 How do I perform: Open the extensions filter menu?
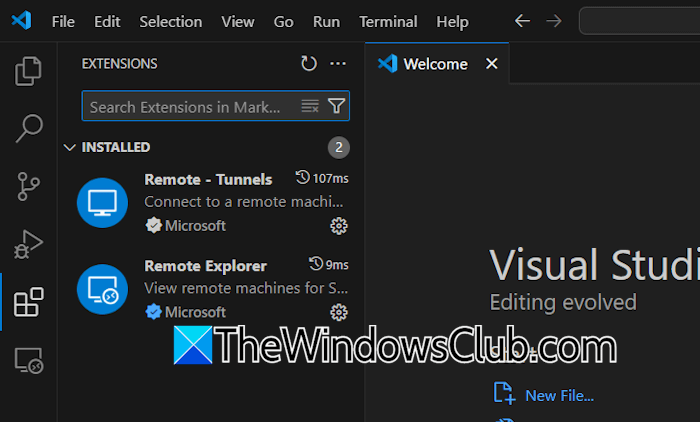point(336,106)
